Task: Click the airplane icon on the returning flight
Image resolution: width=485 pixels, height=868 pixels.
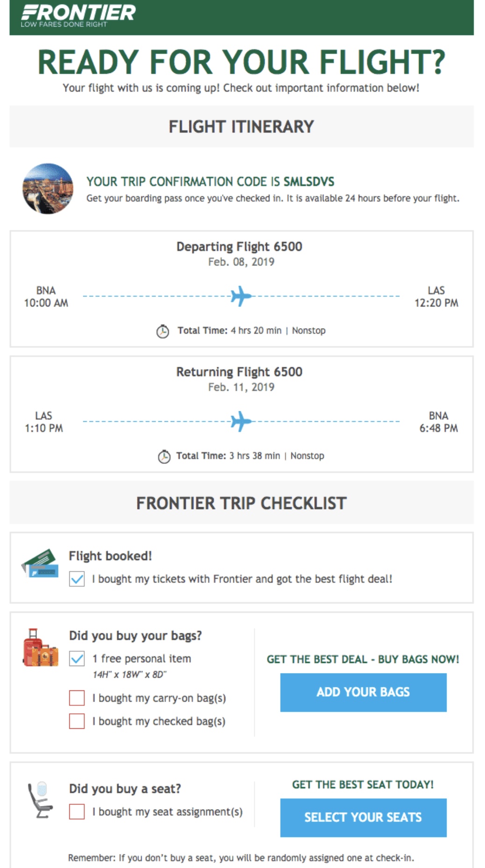Action: (x=240, y=421)
